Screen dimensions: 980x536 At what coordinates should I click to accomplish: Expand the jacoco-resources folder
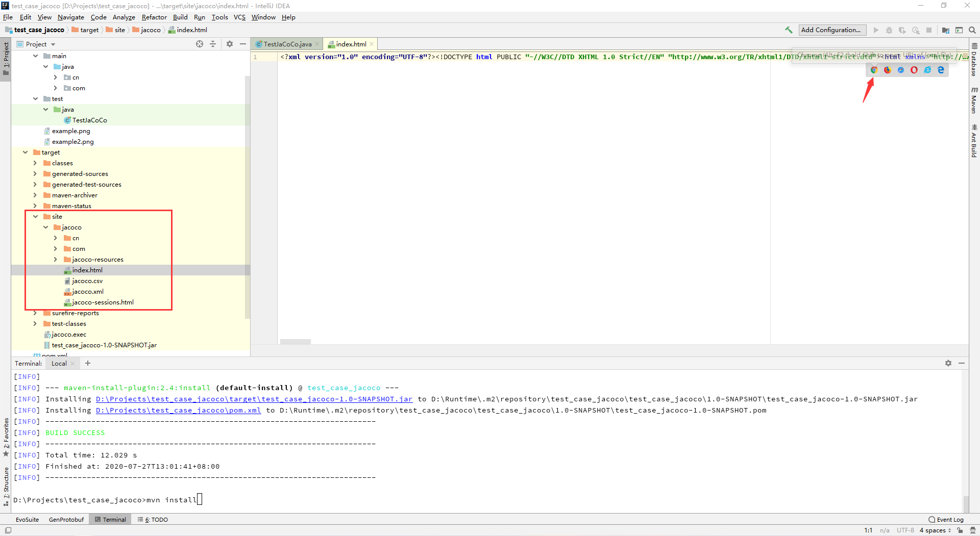point(56,260)
